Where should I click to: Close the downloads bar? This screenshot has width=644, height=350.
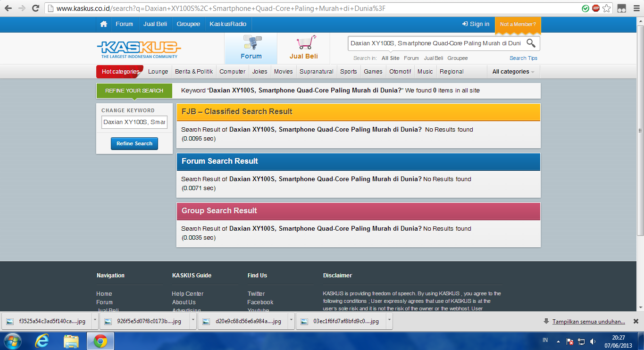(x=636, y=321)
